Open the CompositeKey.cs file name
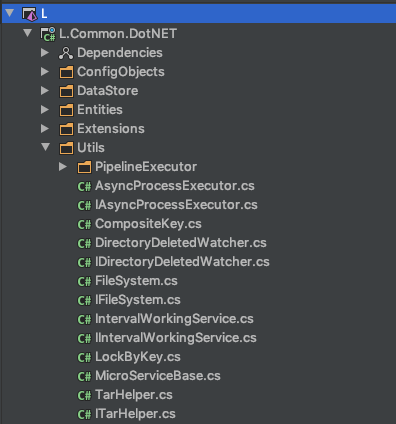396x424 pixels. pos(148,224)
